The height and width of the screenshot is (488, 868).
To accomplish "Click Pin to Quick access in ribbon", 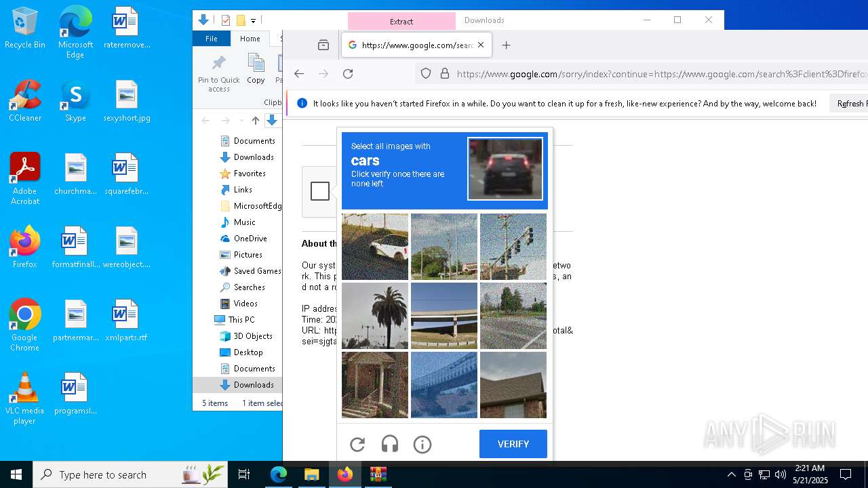I will click(x=219, y=75).
